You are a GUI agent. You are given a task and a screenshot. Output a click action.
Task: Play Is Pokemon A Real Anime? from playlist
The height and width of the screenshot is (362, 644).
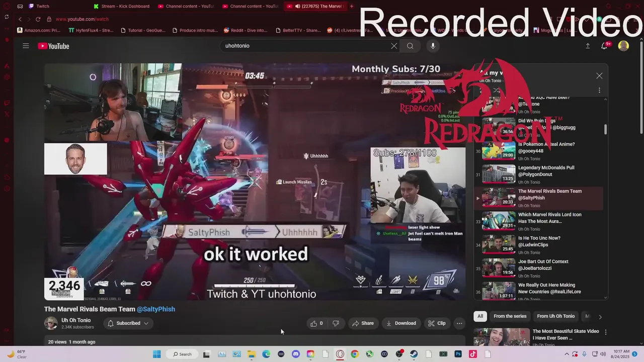(x=538, y=151)
